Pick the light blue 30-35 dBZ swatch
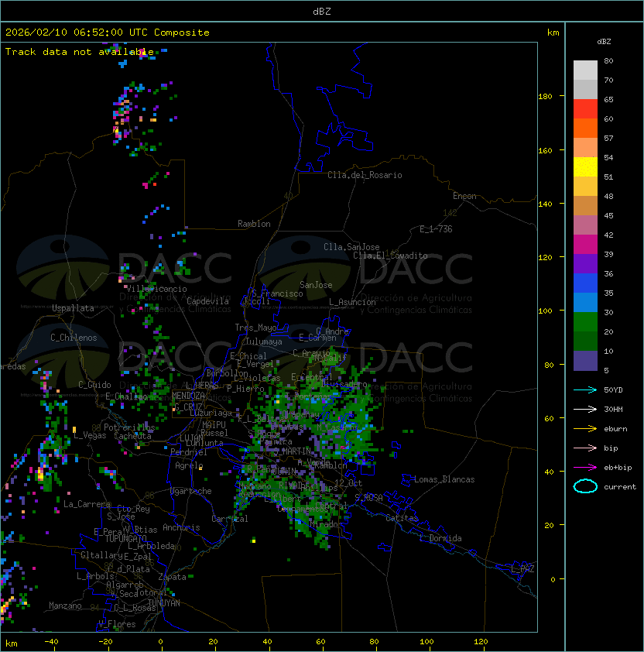Viewport: 644px width, 652px height. pyautogui.click(x=585, y=303)
